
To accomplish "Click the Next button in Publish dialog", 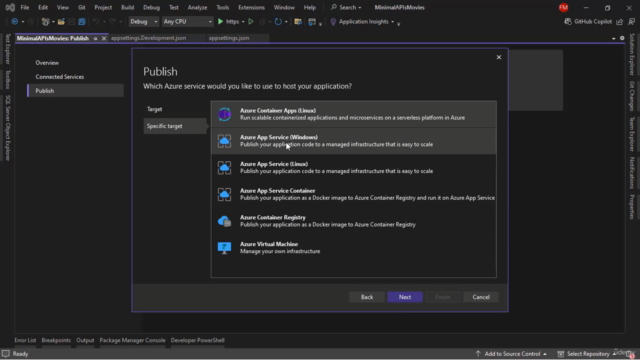I will pyautogui.click(x=405, y=297).
